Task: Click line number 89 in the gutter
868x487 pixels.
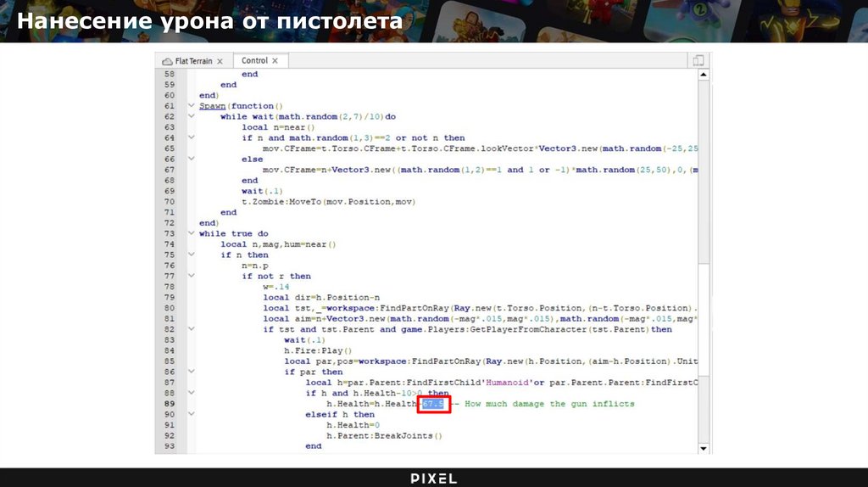Action: [x=170, y=404]
